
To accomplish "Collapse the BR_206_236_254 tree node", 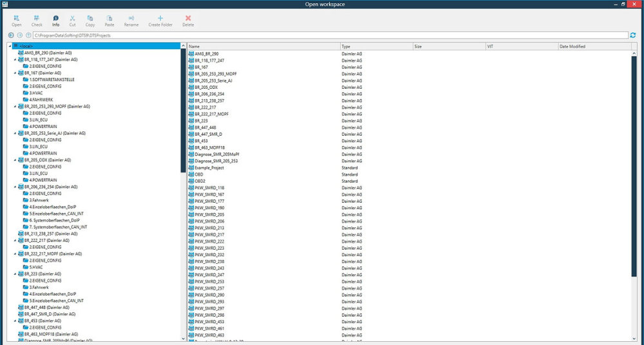I will coord(15,187).
